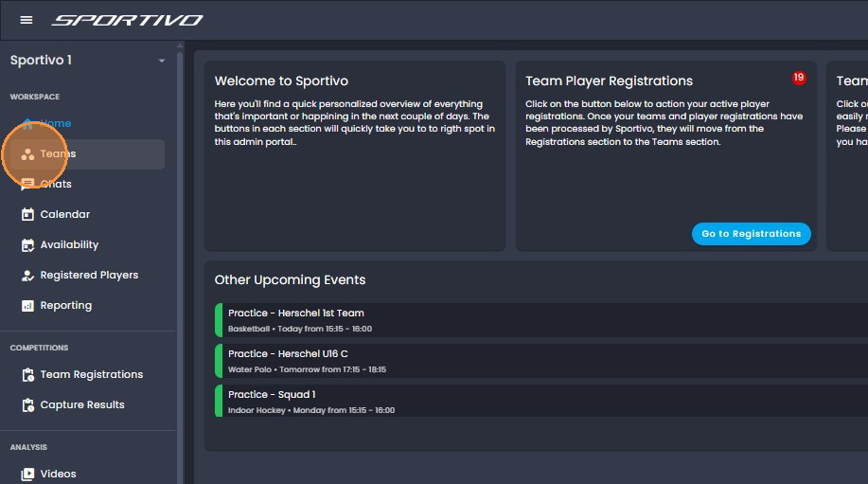This screenshot has width=868, height=484.
Task: Click the Teams people icon
Action: click(27, 154)
